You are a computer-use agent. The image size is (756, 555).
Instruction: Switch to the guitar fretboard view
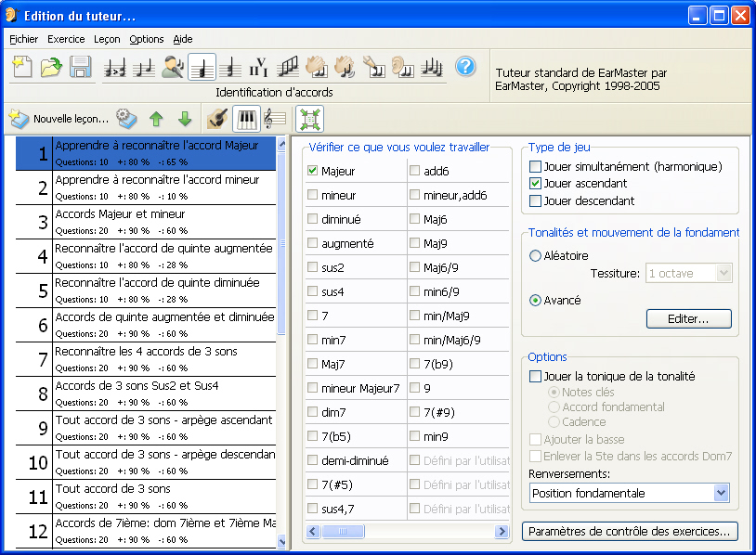(217, 119)
